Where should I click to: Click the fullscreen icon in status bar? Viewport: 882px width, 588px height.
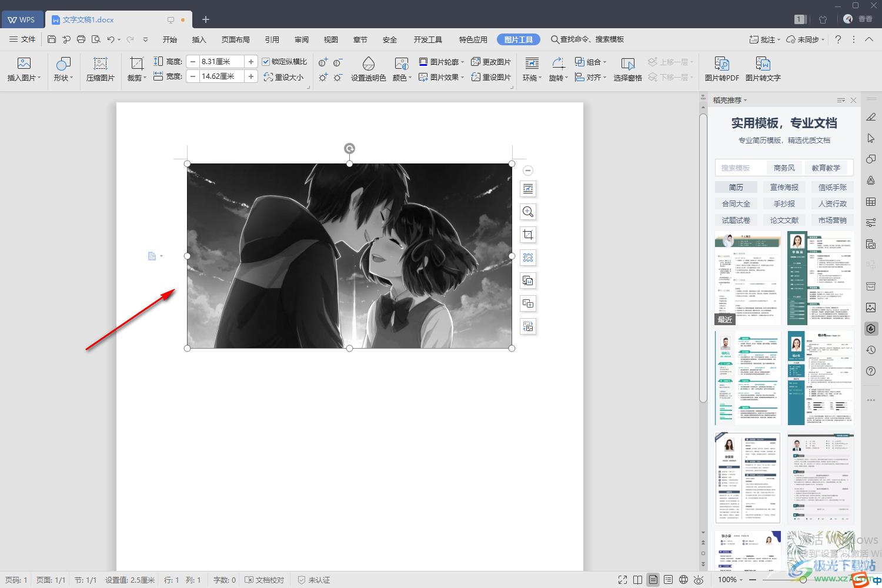(623, 580)
